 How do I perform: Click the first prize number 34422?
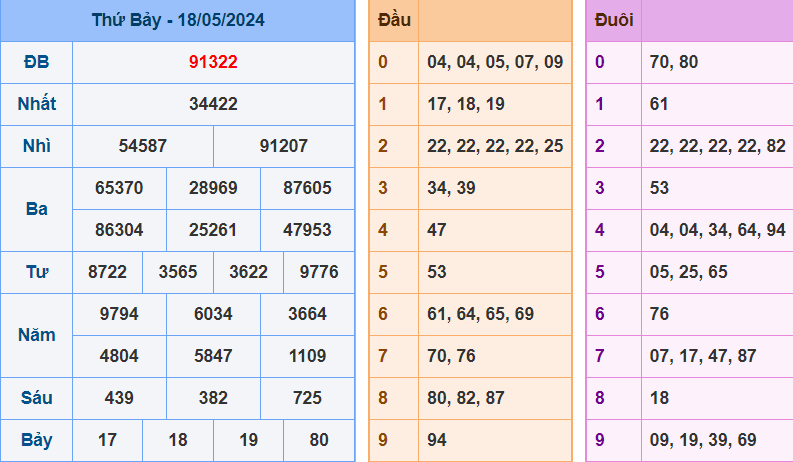coord(213,104)
